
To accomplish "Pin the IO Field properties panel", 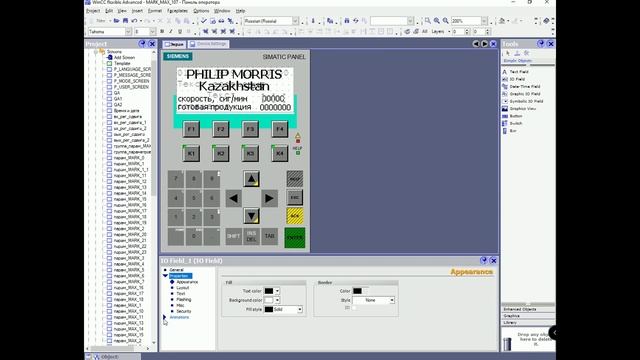I will 484,260.
